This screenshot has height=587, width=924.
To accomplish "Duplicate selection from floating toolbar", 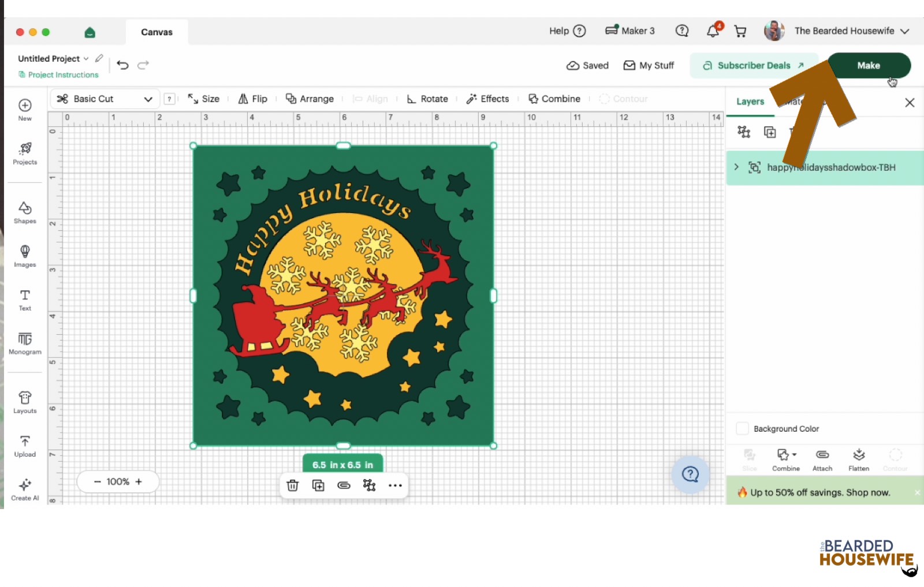I will point(318,485).
